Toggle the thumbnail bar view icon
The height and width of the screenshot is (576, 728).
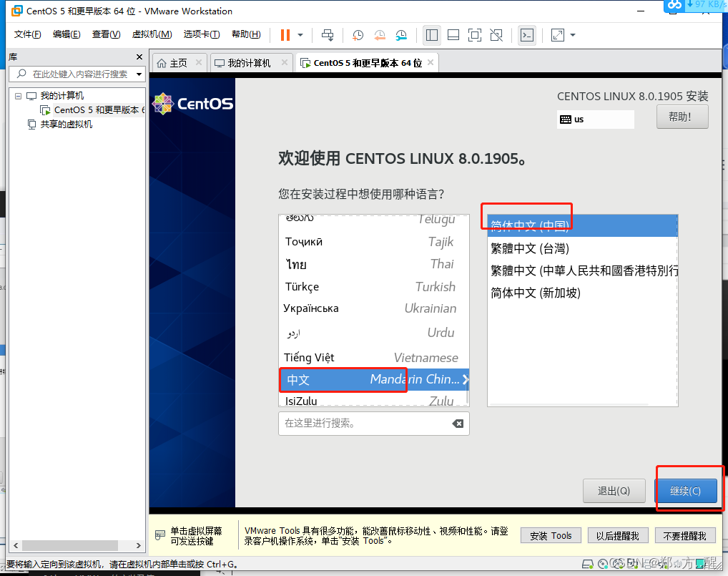(453, 35)
